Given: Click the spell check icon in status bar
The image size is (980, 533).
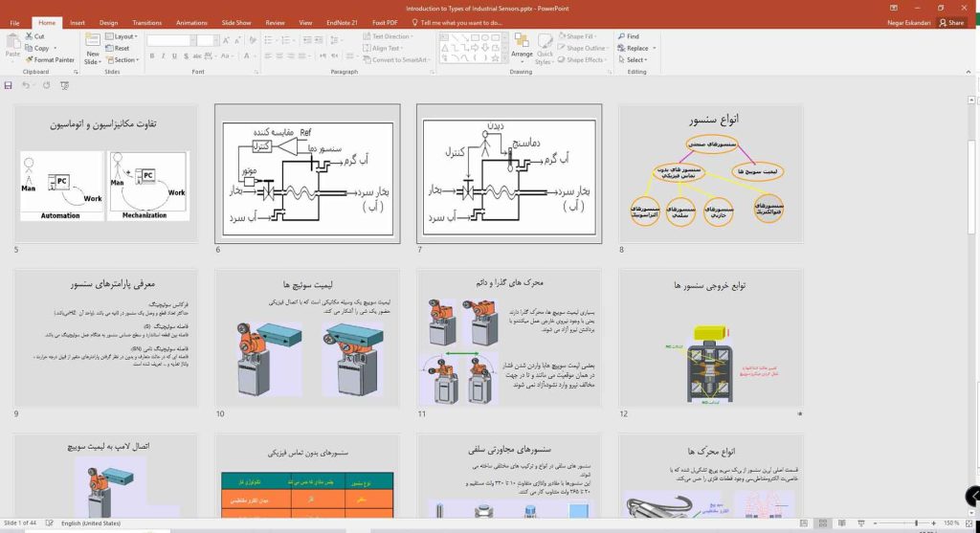Looking at the screenshot, I should tap(50, 523).
